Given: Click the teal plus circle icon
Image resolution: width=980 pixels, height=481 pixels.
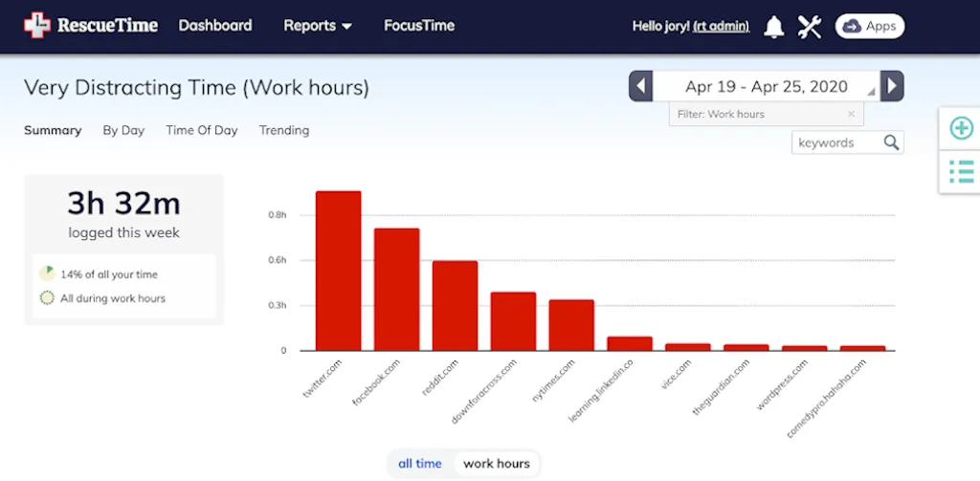Looking at the screenshot, I should pyautogui.click(x=961, y=129).
